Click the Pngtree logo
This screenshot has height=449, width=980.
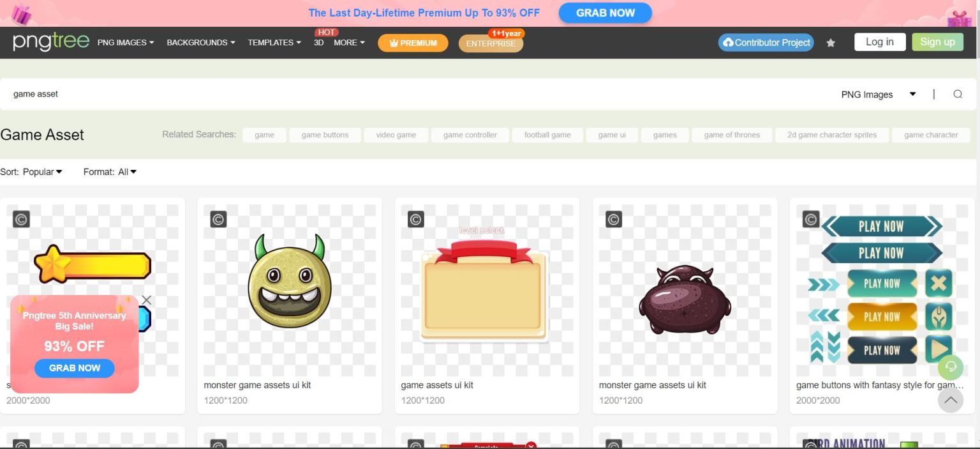tap(51, 42)
